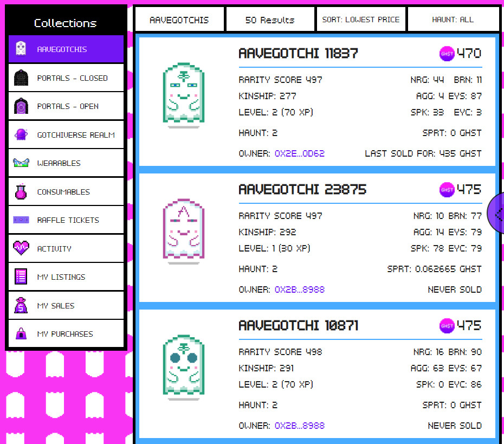Click the Collections heading
This screenshot has width=504, height=444.
pos(65,23)
